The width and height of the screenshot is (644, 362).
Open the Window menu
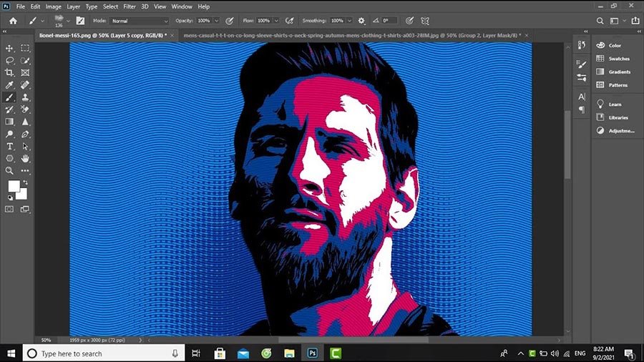(182, 6)
